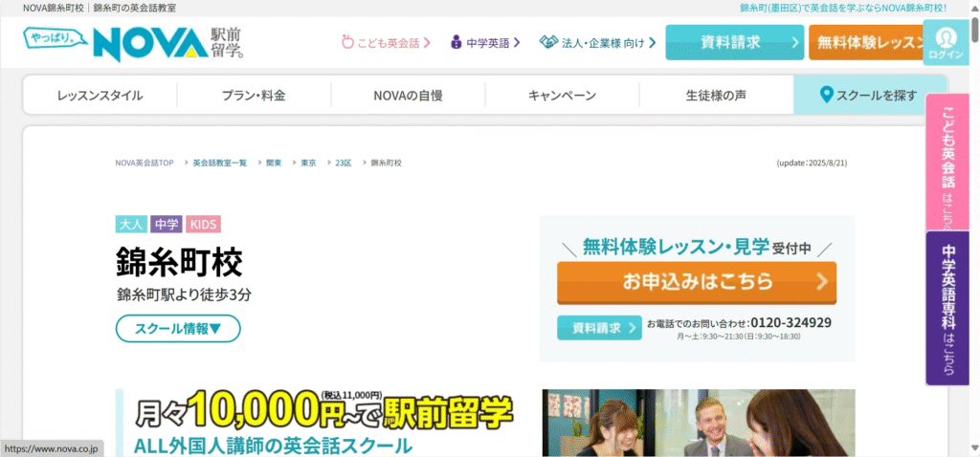Click the NOVA英会話TOP breadcrumb link
The image size is (980, 457).
tap(145, 163)
